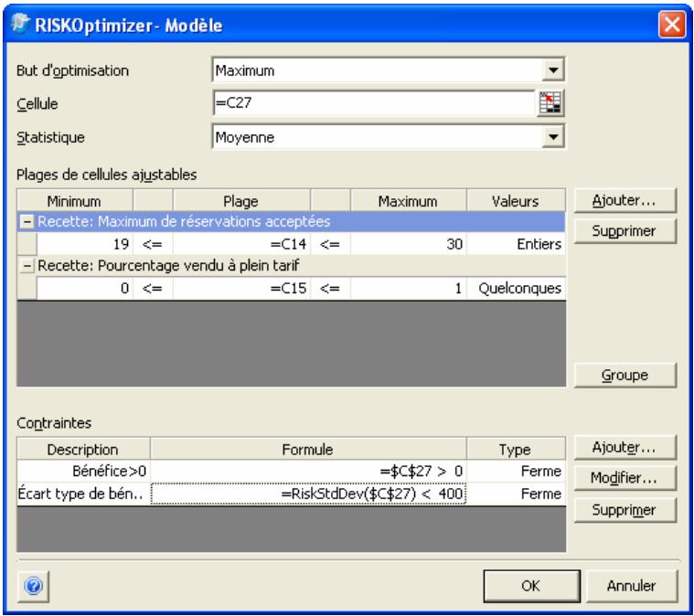This screenshot has height=616, width=694.
Task: Click the Annuler button
Action: coord(632,586)
